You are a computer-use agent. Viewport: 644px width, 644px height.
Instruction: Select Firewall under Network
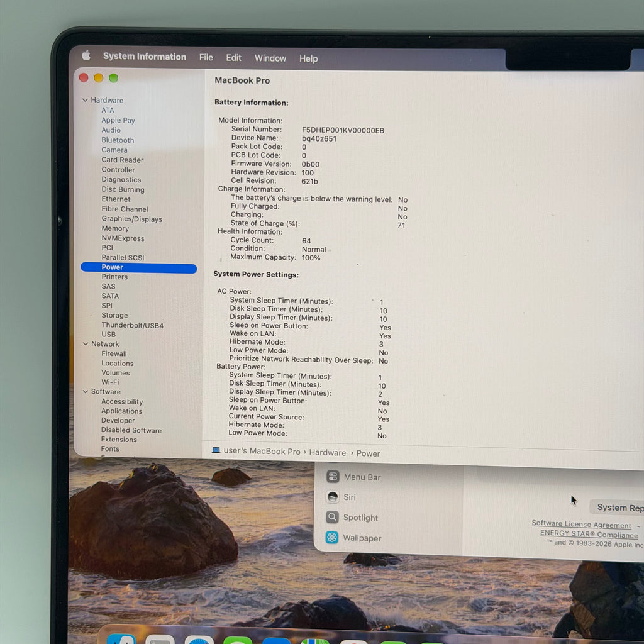coord(114,353)
